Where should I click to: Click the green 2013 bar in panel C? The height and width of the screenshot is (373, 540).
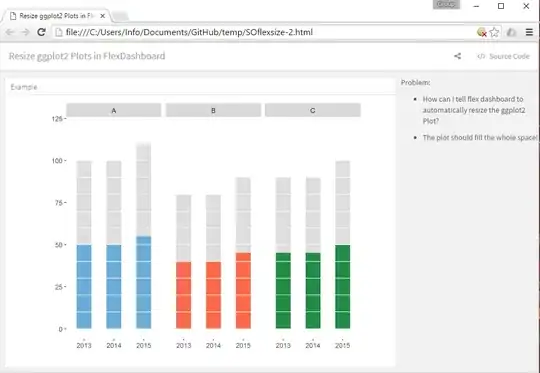coord(283,291)
